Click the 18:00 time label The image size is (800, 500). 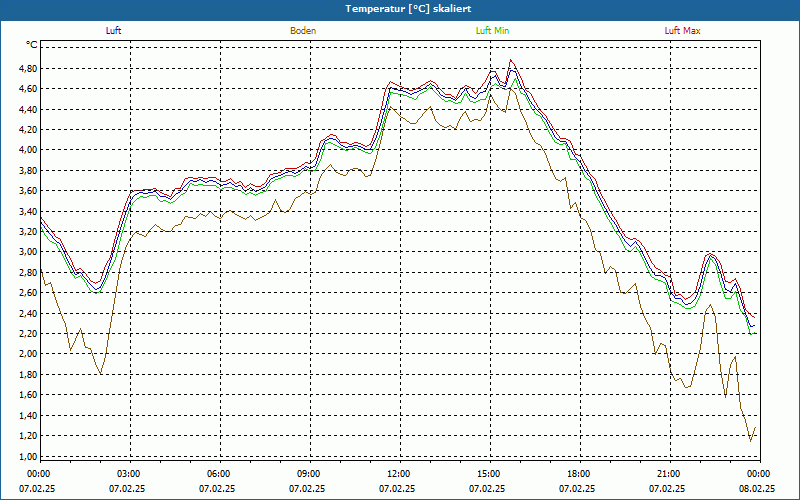point(579,474)
